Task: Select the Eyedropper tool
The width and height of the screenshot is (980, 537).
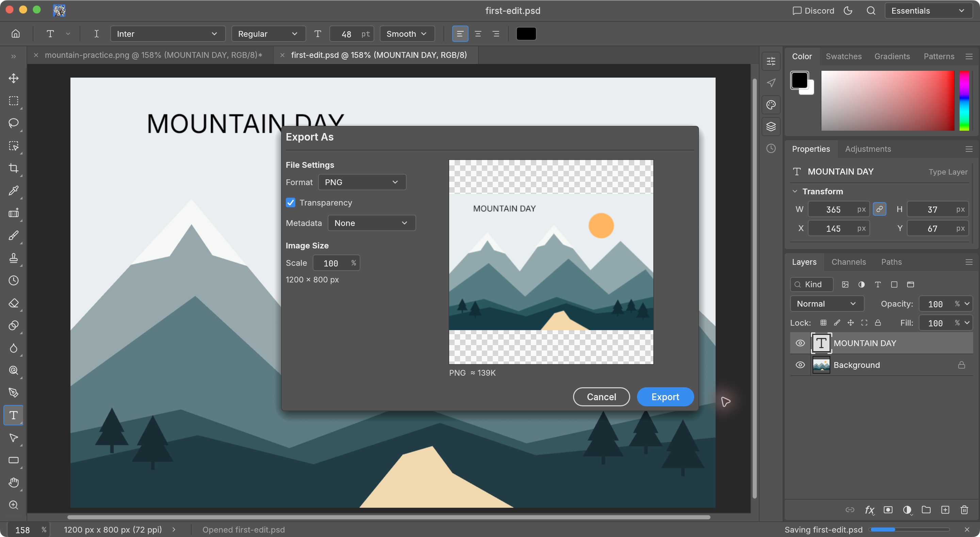Action: click(14, 191)
